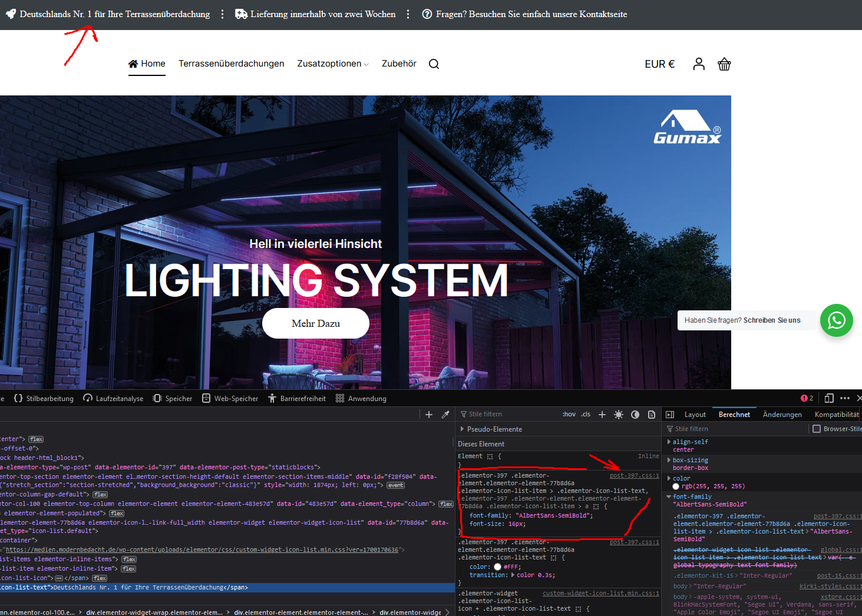Open the Stilbearbeitung devtools tab
This screenshot has width=862, height=616.
(44, 399)
